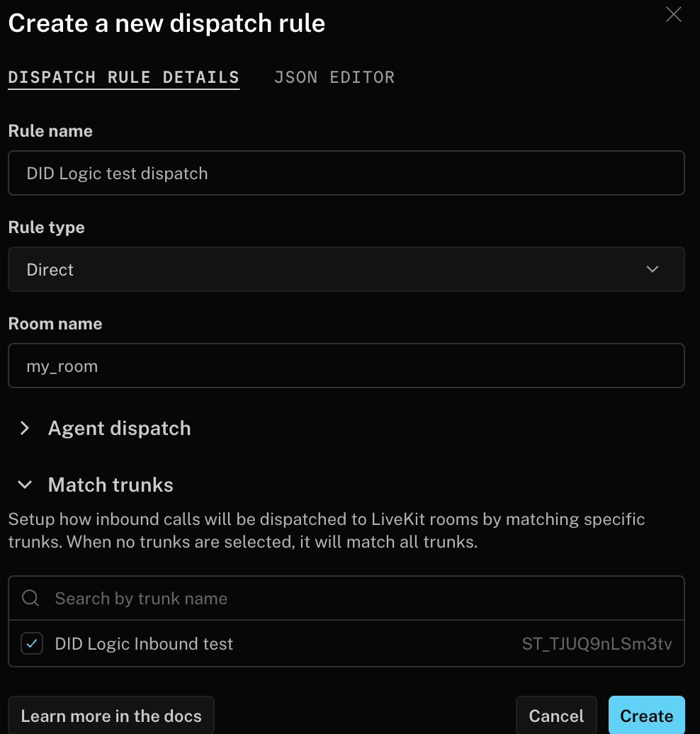Click the Room name text field

[346, 366]
